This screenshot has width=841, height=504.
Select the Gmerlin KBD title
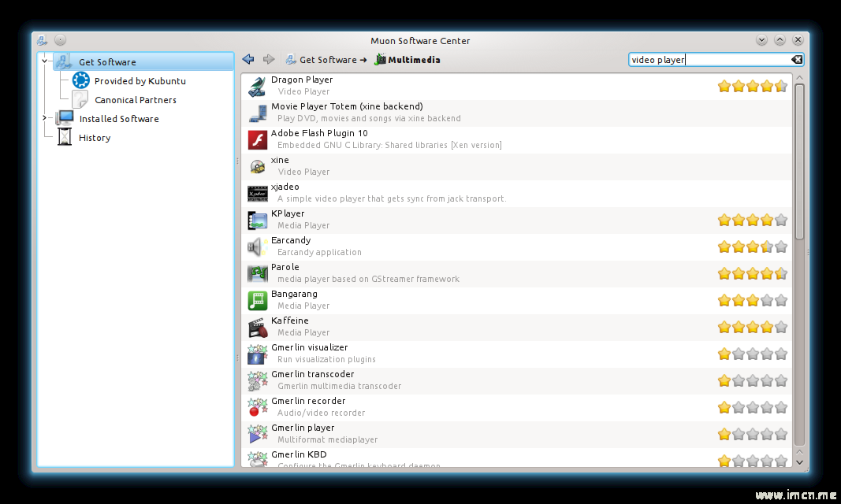click(x=299, y=454)
